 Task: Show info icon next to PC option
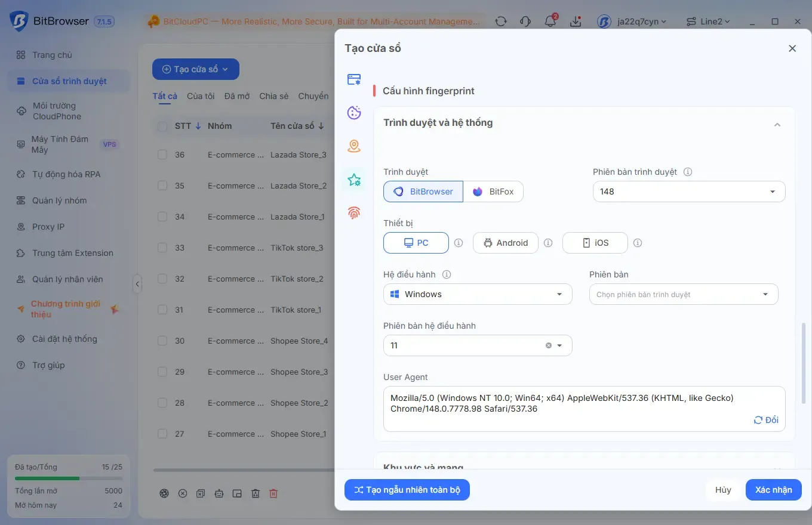pos(459,243)
